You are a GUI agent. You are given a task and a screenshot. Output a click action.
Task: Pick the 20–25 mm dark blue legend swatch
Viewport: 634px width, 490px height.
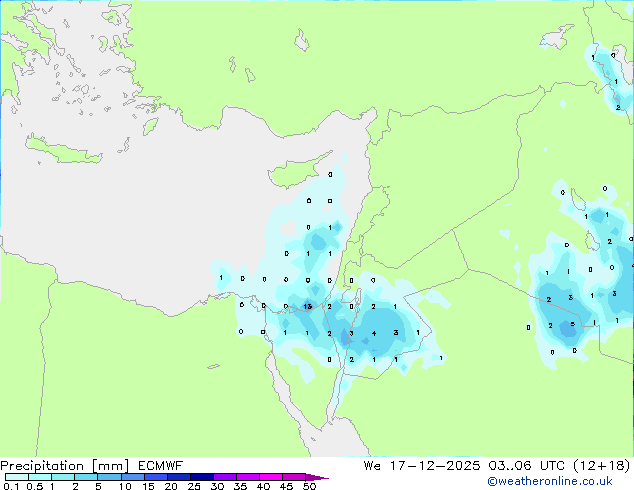(178, 477)
